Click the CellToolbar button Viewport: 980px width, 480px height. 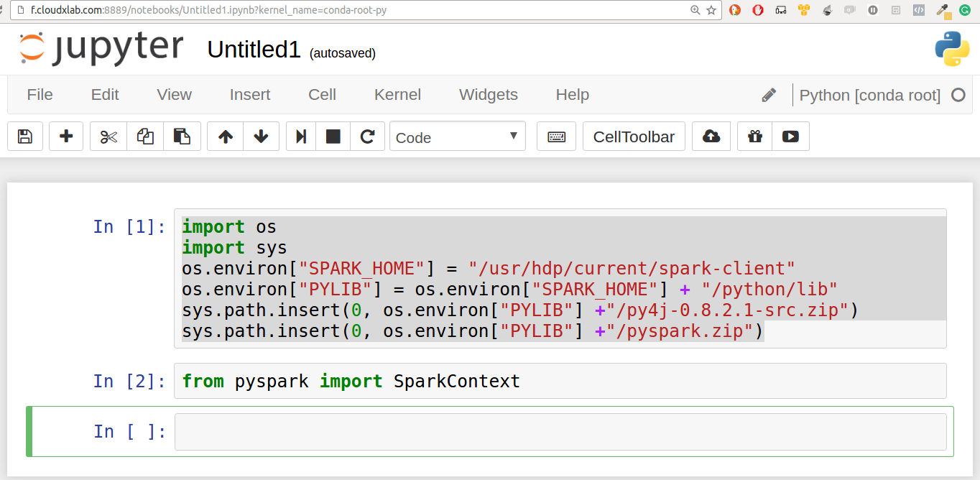pyautogui.click(x=634, y=137)
